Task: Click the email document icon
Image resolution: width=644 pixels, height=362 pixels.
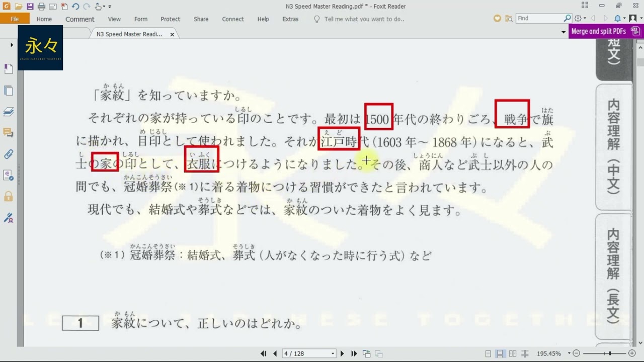Action: tap(52, 7)
